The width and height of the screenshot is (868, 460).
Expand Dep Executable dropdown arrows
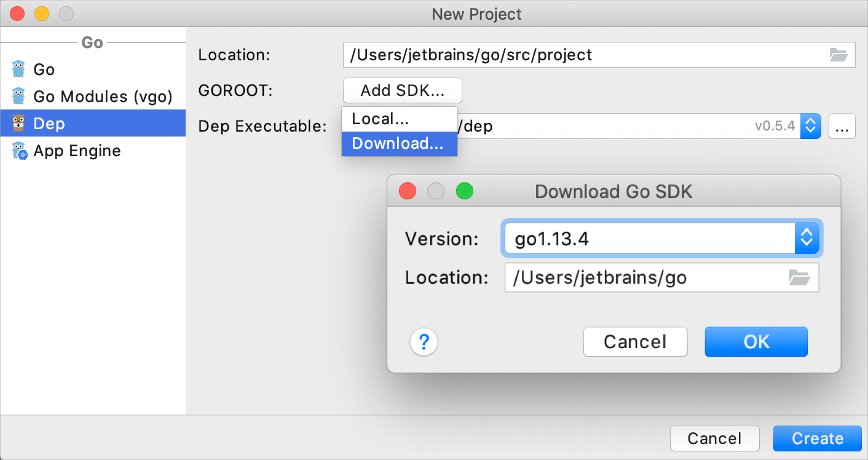coord(810,126)
